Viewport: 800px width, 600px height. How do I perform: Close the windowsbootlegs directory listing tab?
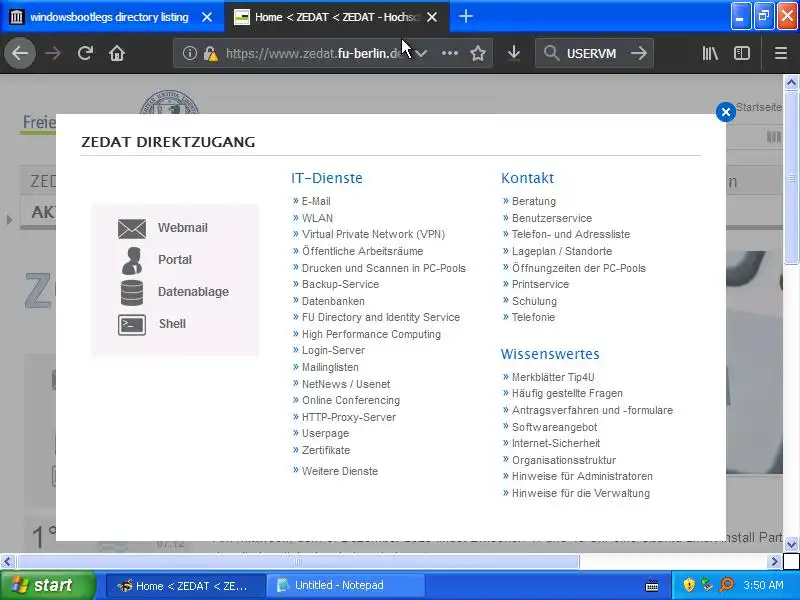pos(207,17)
